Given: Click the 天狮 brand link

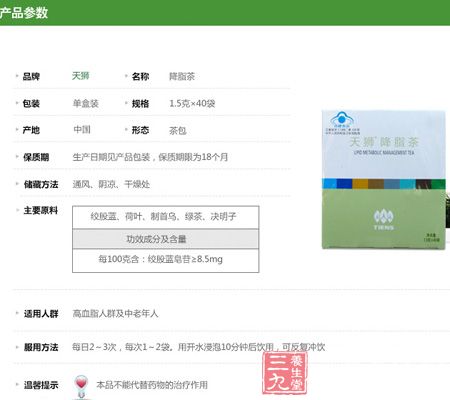Looking at the screenshot, I should (x=81, y=76).
